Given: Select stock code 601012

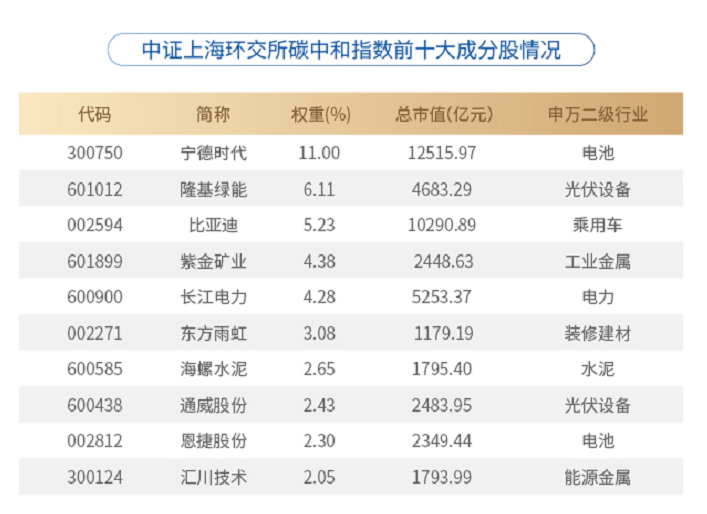Looking at the screenshot, I should [x=95, y=189].
